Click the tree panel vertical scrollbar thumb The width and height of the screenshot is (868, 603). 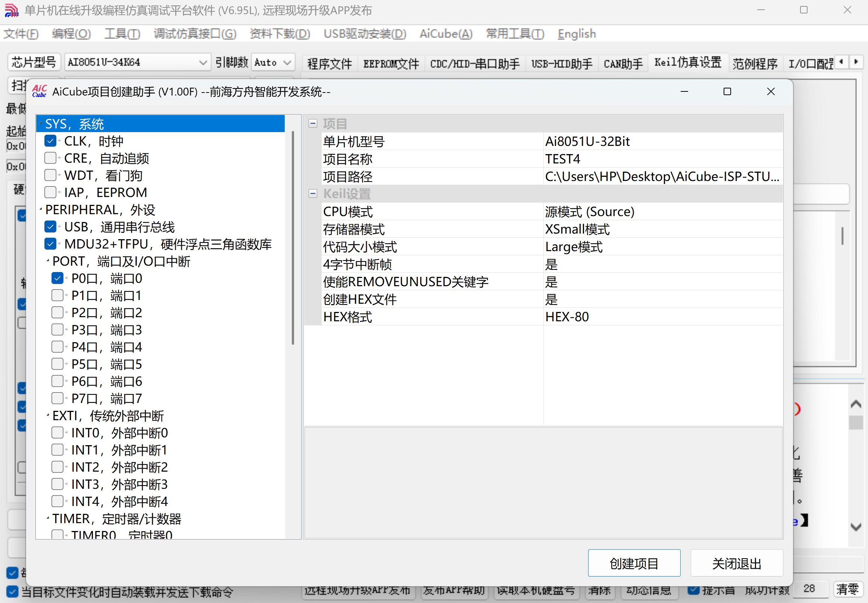(x=293, y=238)
